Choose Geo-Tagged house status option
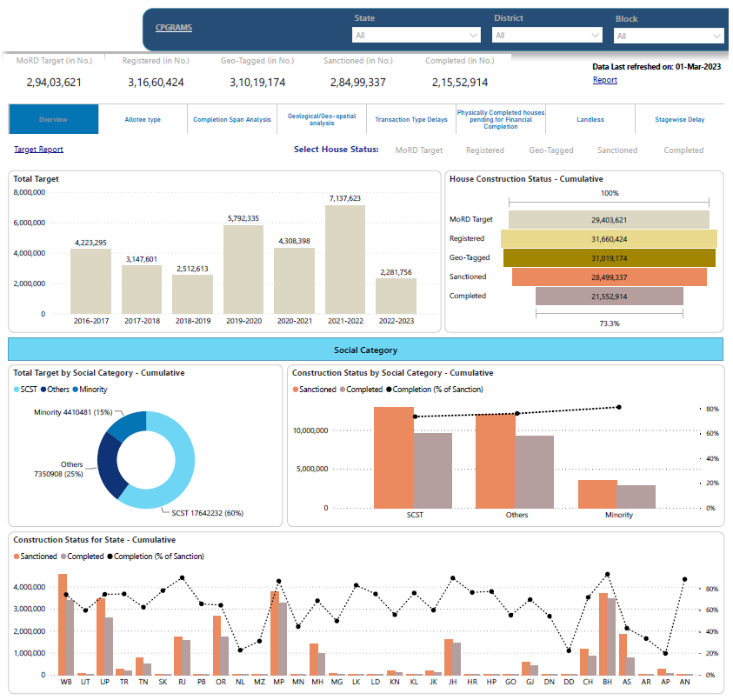The height and width of the screenshot is (700, 733). pos(551,150)
